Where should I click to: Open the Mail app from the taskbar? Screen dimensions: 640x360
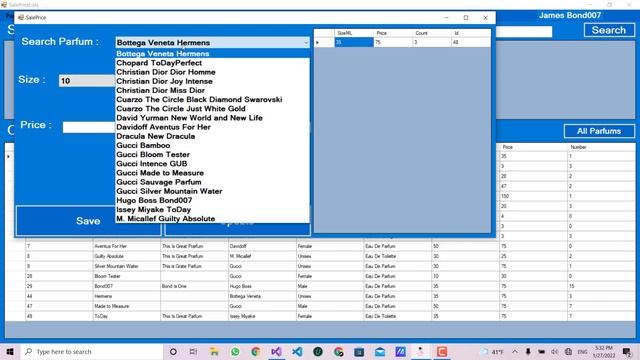pyautogui.click(x=380, y=351)
